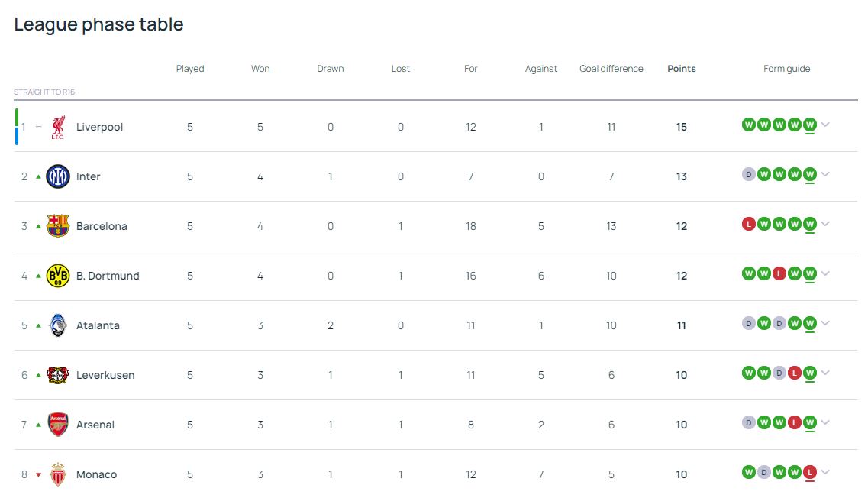Expand Arsenal's form guide chevron

click(825, 422)
